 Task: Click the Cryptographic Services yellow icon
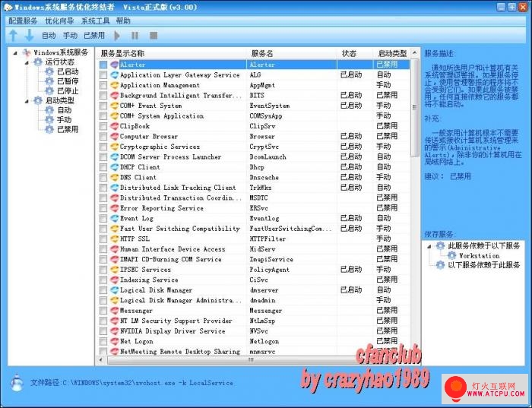114,147
